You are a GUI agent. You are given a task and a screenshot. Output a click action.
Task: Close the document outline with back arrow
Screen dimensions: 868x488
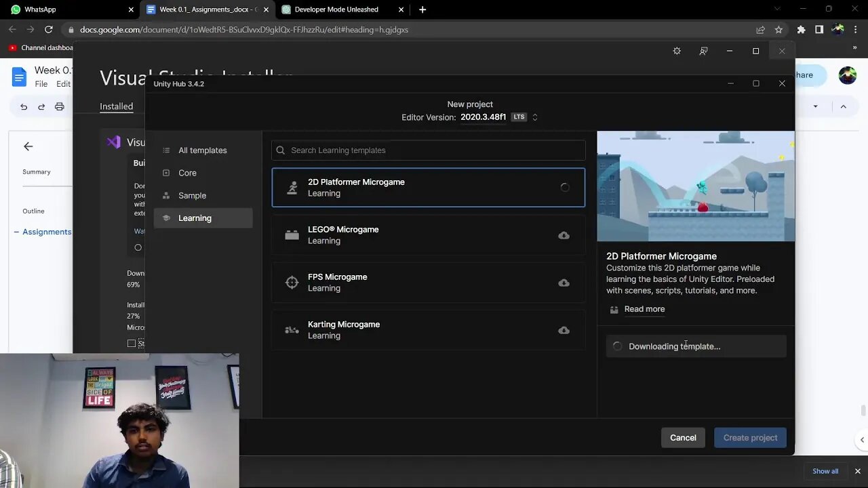(28, 146)
